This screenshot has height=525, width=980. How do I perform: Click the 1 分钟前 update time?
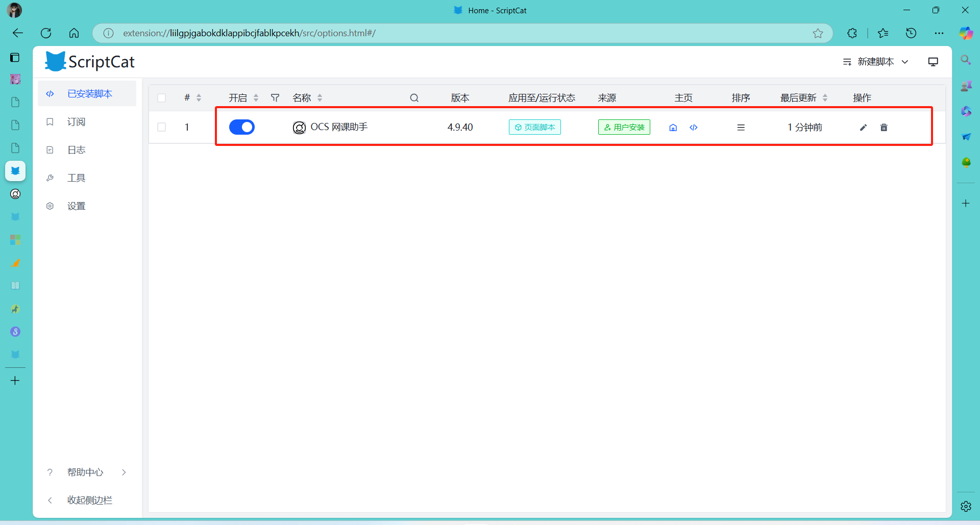(x=805, y=127)
